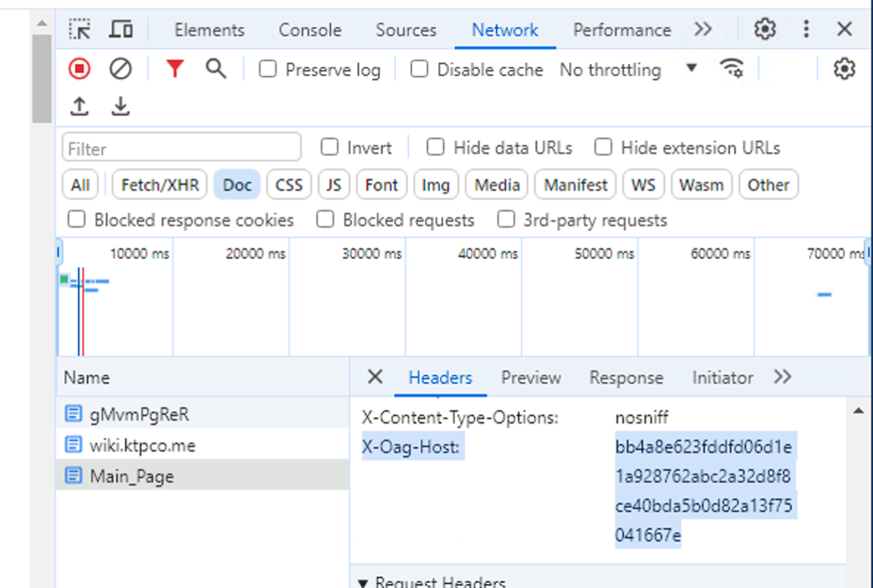873x588 pixels.
Task: Open network conditions Wi-Fi icon
Action: pyautogui.click(x=731, y=69)
